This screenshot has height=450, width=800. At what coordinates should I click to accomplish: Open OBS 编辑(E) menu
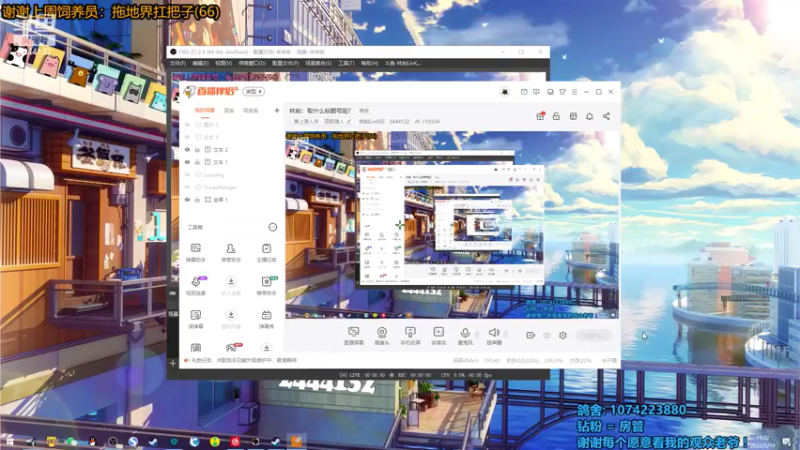click(x=201, y=63)
